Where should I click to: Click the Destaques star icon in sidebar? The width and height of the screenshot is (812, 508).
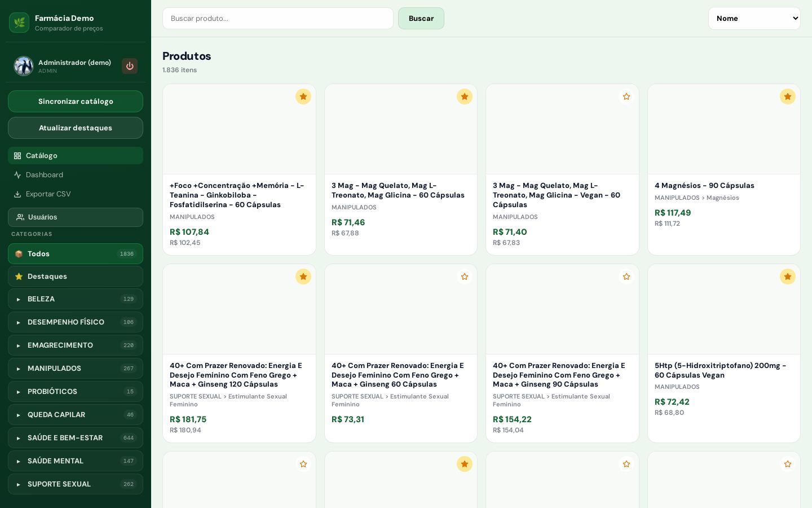click(19, 277)
